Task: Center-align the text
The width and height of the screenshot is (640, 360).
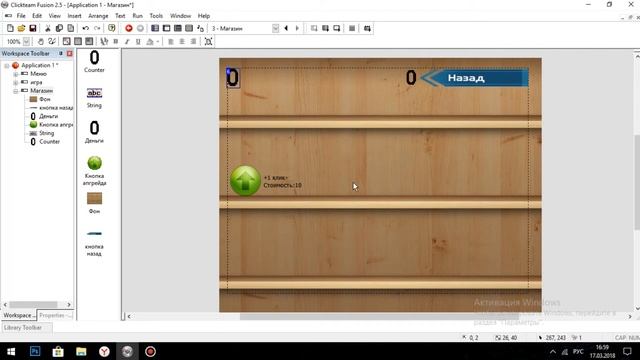Action: (182, 41)
